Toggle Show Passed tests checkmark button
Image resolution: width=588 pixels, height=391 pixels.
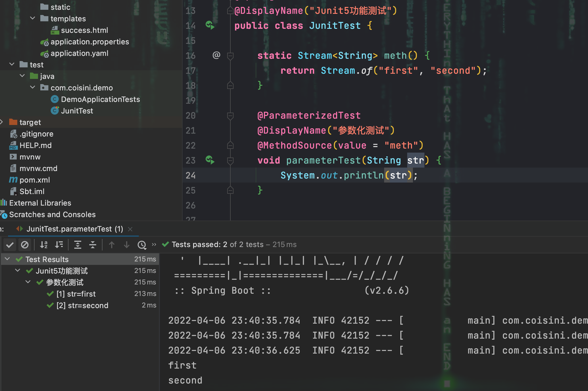coord(10,245)
